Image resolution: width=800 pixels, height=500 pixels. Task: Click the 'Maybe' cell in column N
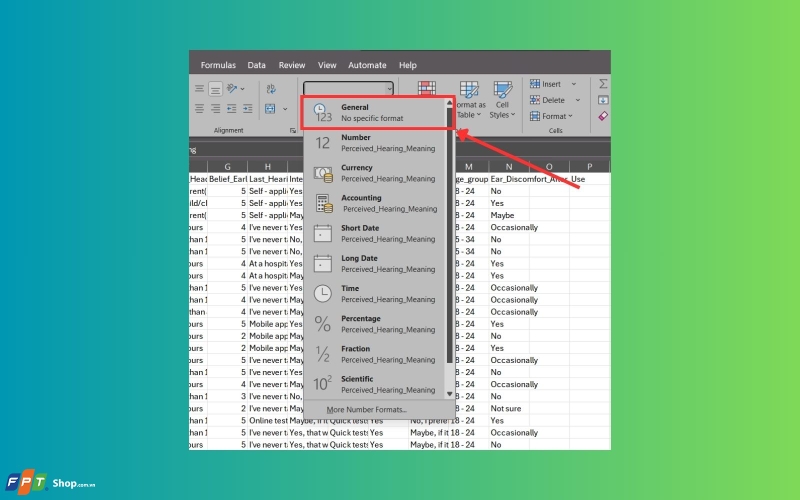pyautogui.click(x=509, y=215)
